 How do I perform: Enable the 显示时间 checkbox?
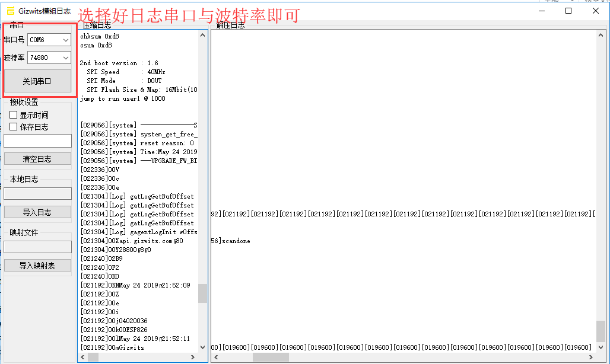14,115
